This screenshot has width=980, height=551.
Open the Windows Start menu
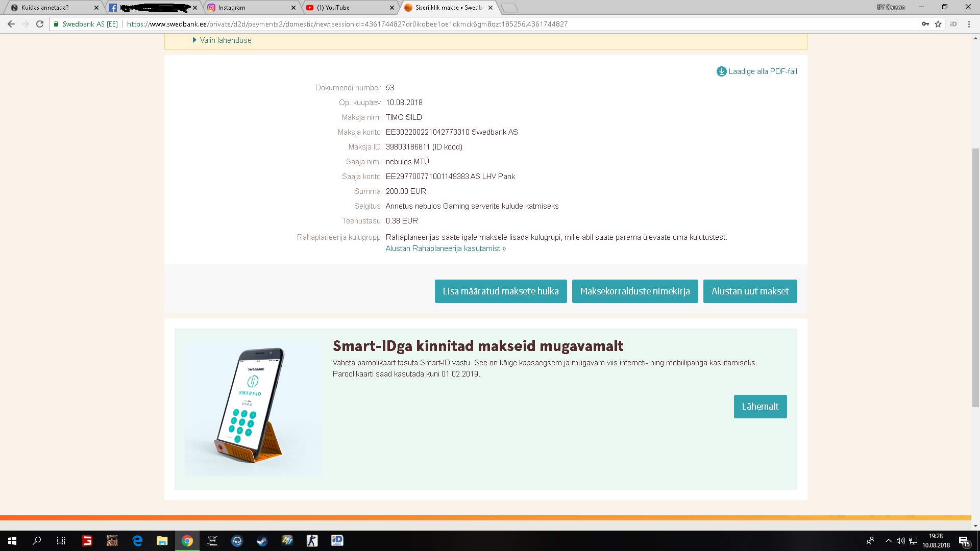[12, 541]
